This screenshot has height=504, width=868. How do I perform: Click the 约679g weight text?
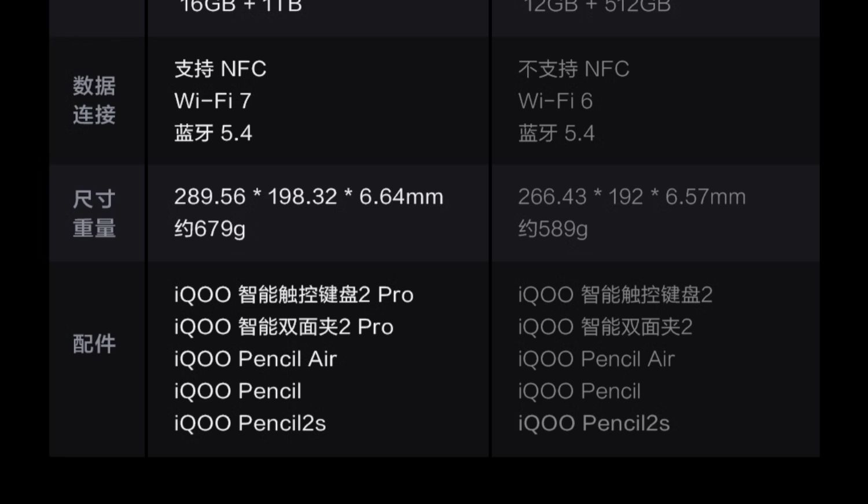[210, 229]
